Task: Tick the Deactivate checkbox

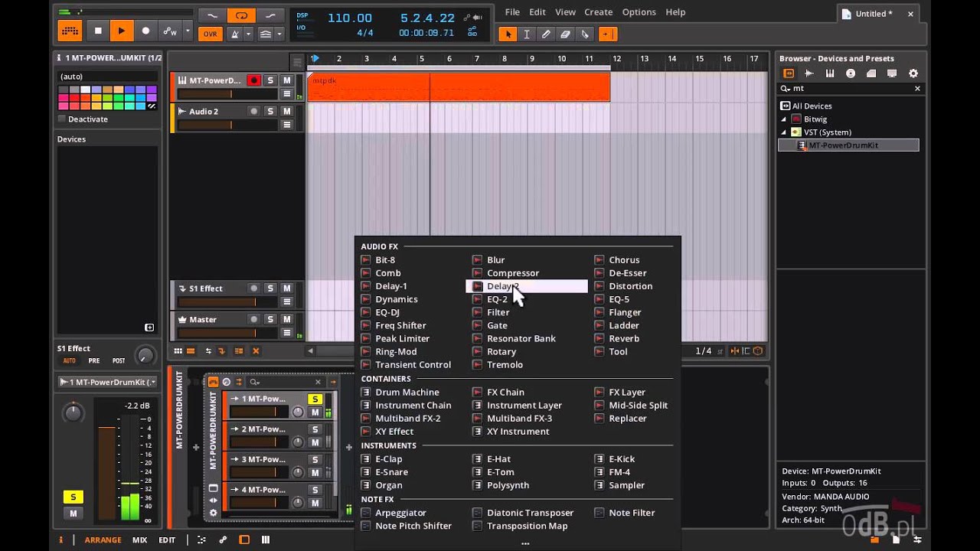Action: coord(62,119)
